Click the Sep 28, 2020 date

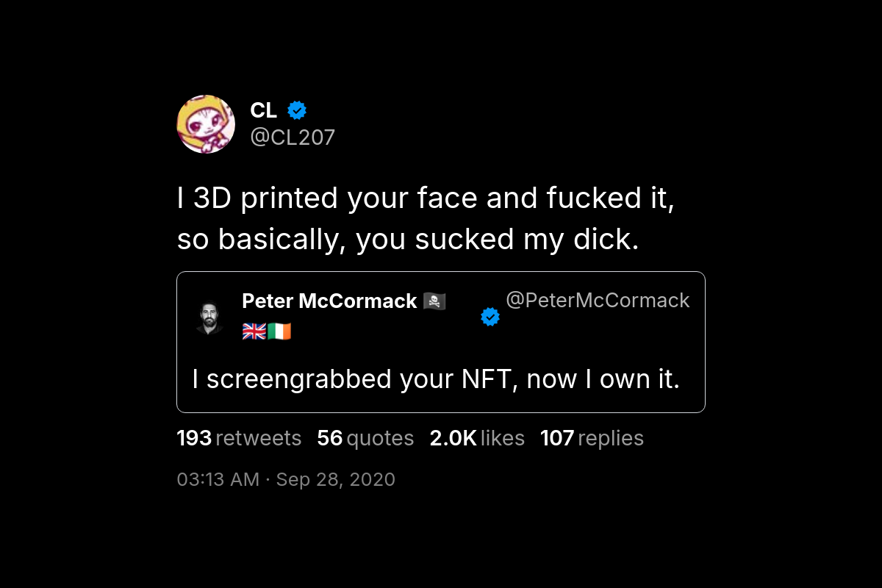pos(335,480)
